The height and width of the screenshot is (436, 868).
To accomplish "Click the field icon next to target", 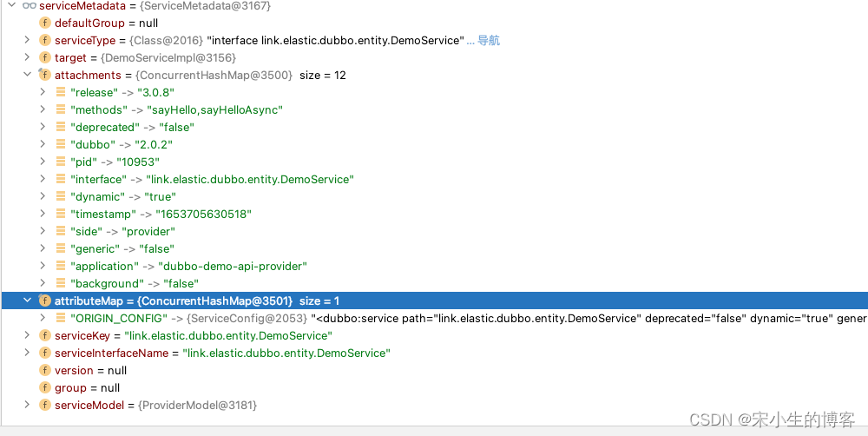I will [x=45, y=58].
